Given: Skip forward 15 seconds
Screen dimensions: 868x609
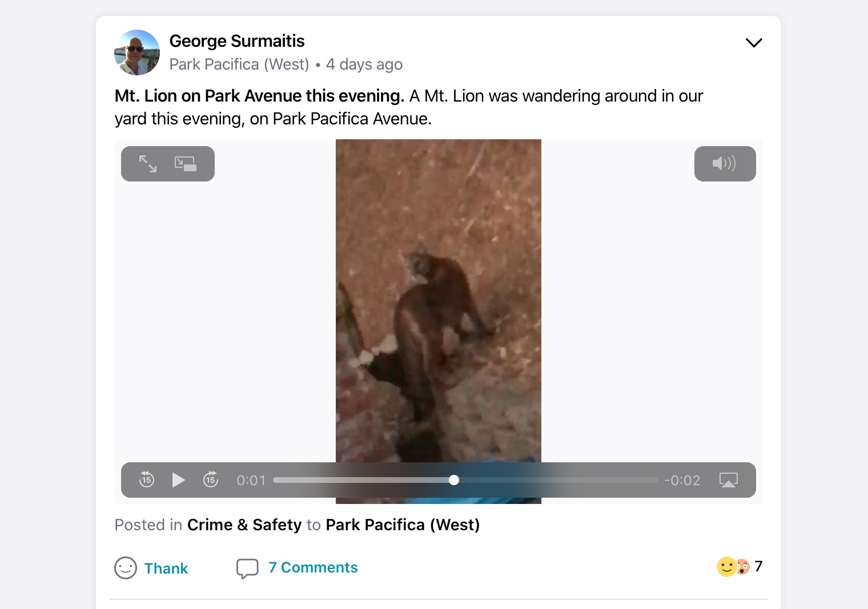Looking at the screenshot, I should pos(211,480).
